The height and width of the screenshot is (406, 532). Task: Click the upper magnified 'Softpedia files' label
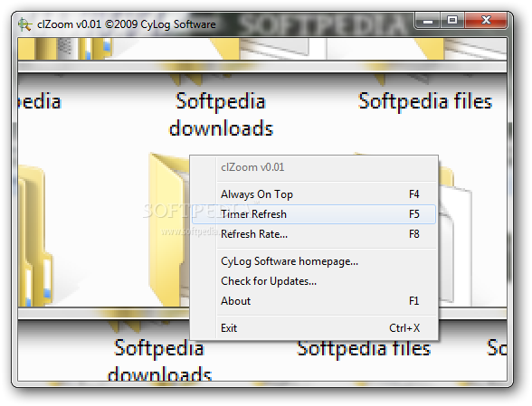click(425, 101)
